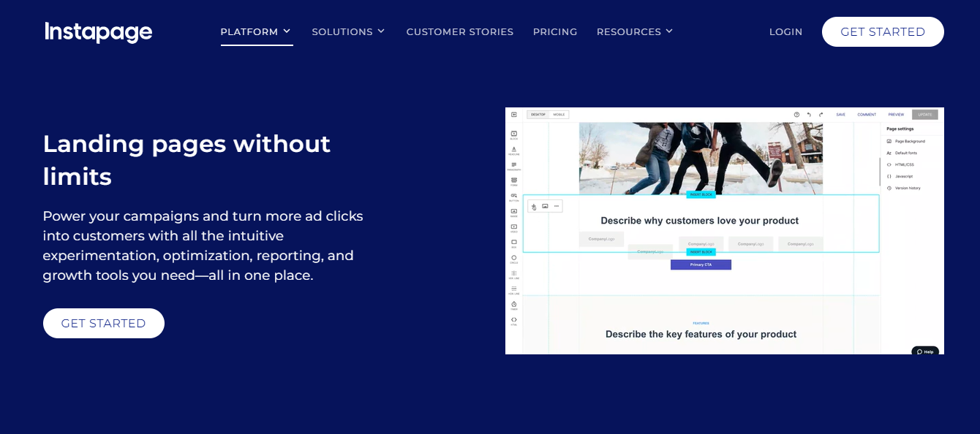Open Version history
The width and height of the screenshot is (980, 434).
904,188
